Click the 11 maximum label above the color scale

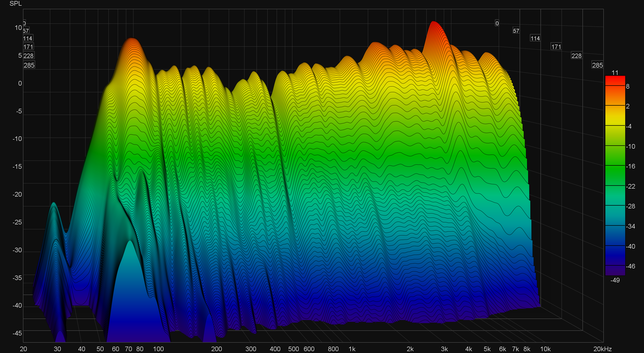point(615,73)
